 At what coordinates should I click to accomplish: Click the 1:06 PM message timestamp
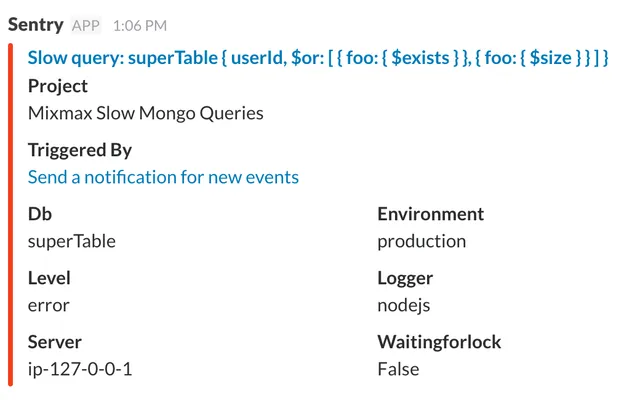[x=140, y=26]
